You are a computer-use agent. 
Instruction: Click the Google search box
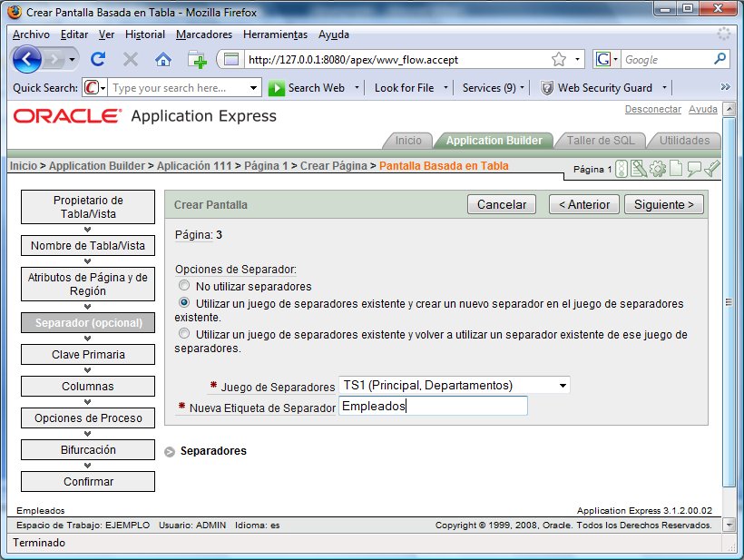coord(667,59)
